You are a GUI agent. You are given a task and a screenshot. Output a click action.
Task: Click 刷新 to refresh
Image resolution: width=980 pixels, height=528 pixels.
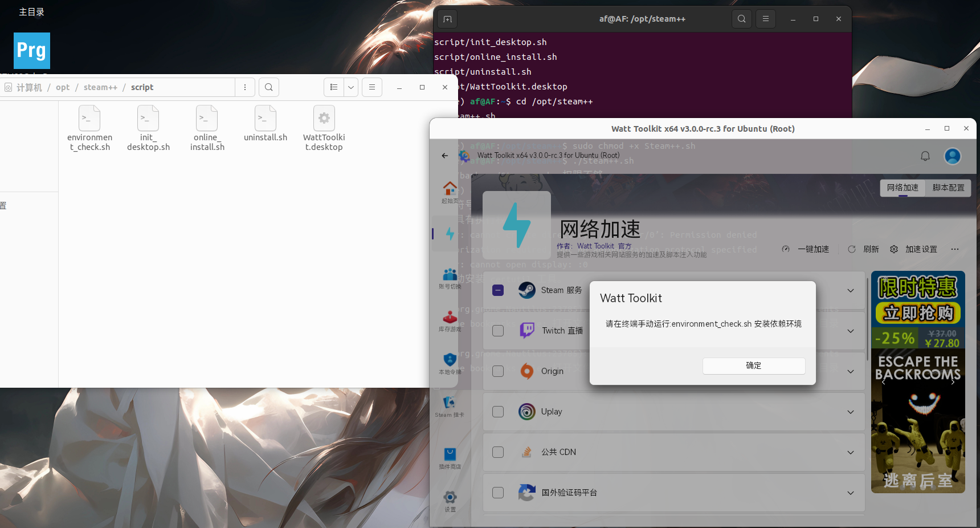pyautogui.click(x=863, y=249)
